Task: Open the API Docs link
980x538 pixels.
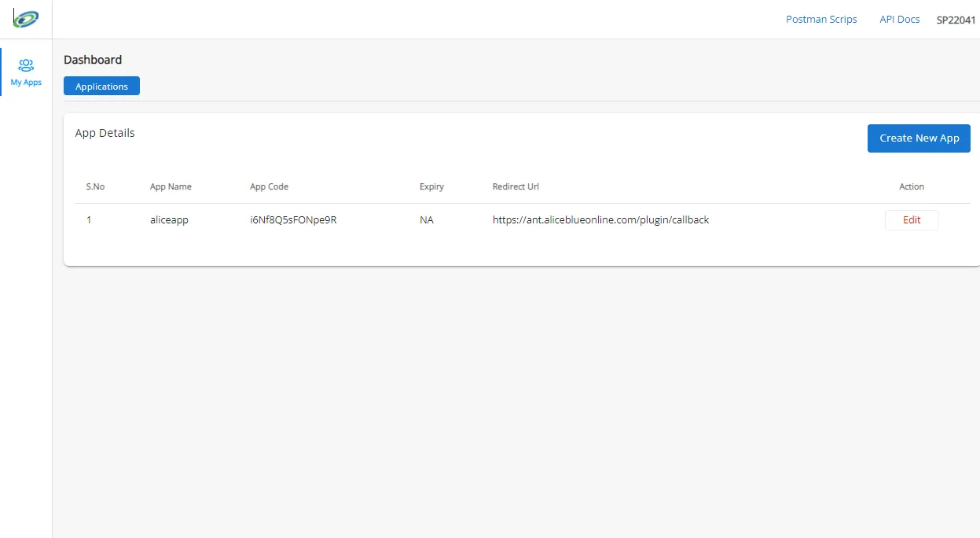Action: point(899,20)
